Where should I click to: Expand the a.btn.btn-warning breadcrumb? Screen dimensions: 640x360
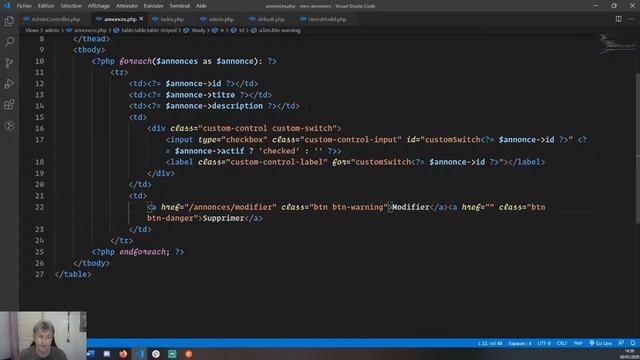pos(280,30)
